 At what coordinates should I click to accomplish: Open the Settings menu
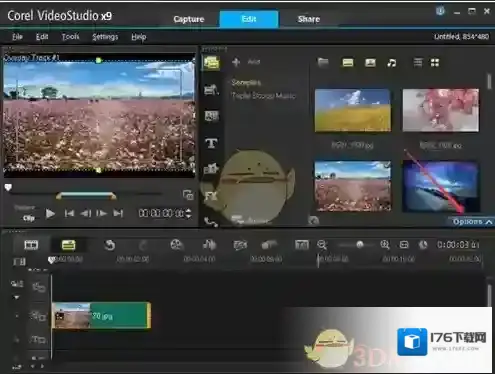[x=105, y=37]
